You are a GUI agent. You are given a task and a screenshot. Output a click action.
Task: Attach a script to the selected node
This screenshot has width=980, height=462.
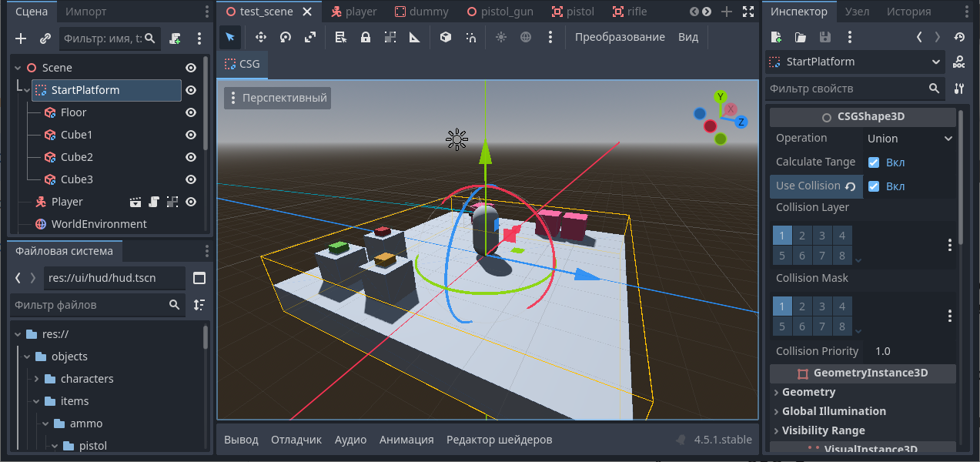pyautogui.click(x=176, y=38)
